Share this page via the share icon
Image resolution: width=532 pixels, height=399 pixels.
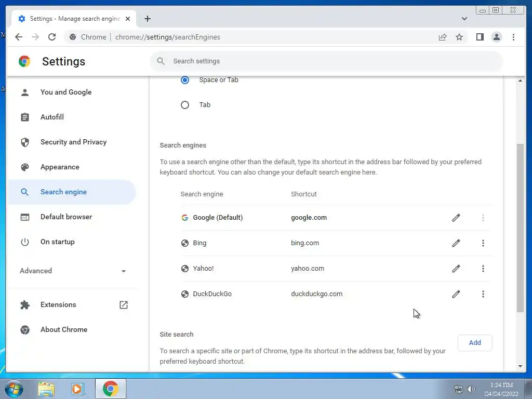point(443,37)
